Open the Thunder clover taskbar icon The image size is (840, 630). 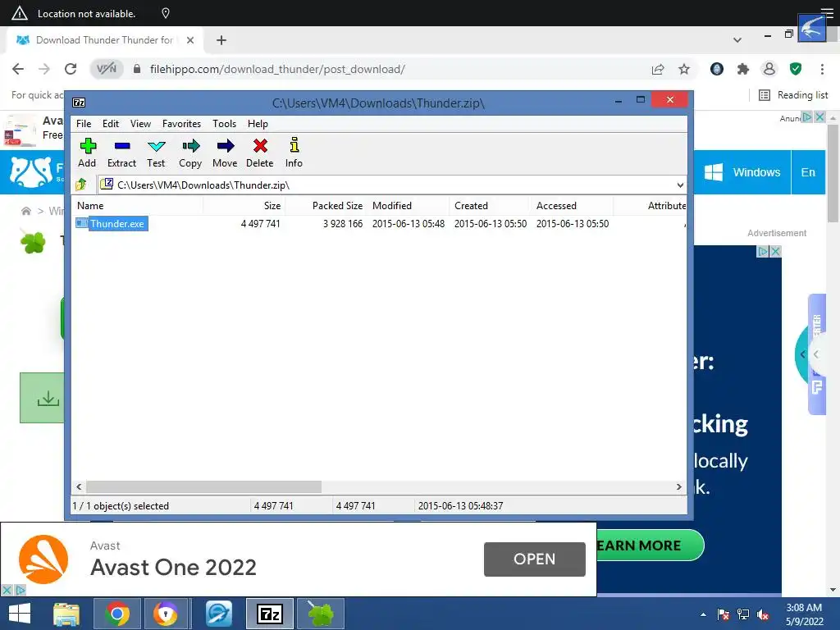tap(321, 614)
